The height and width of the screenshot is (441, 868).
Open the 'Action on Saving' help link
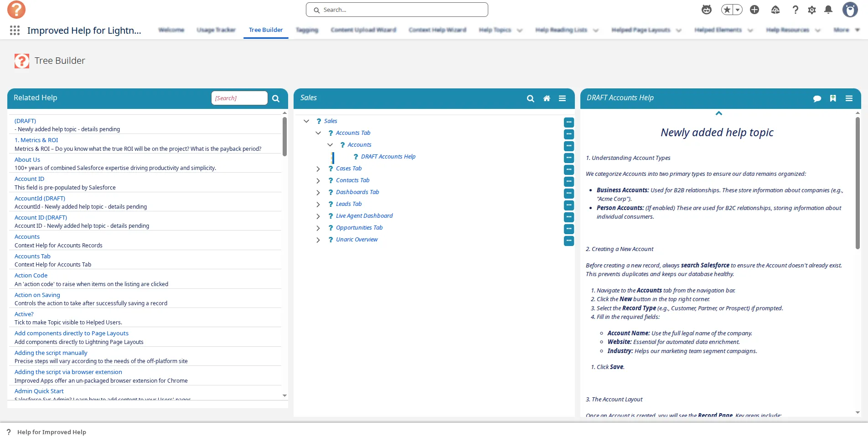click(37, 295)
